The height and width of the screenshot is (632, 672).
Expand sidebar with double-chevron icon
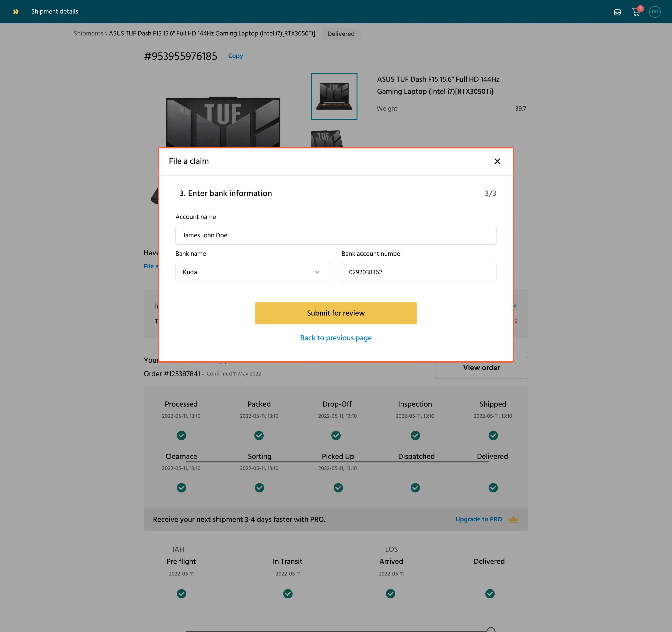16,12
